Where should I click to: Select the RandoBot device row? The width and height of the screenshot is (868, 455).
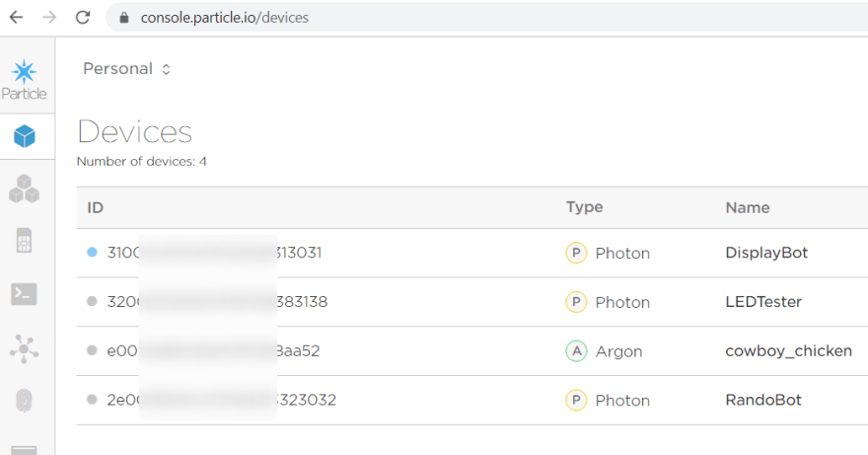[472, 400]
